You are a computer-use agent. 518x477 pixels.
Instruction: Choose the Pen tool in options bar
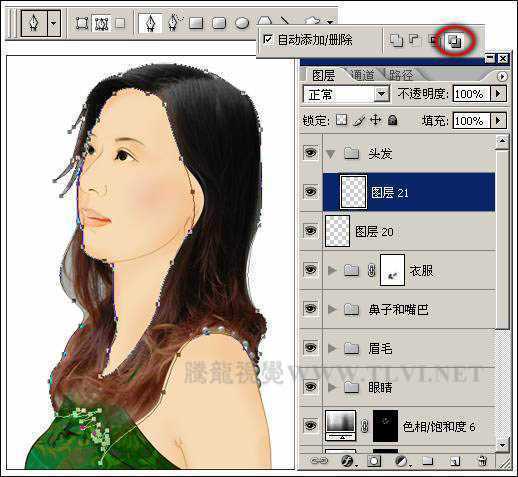click(x=150, y=23)
